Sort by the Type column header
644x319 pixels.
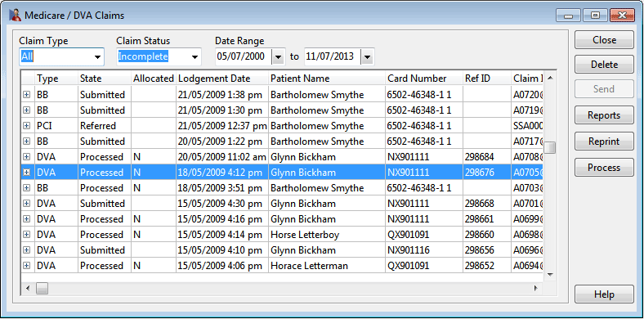[56, 79]
